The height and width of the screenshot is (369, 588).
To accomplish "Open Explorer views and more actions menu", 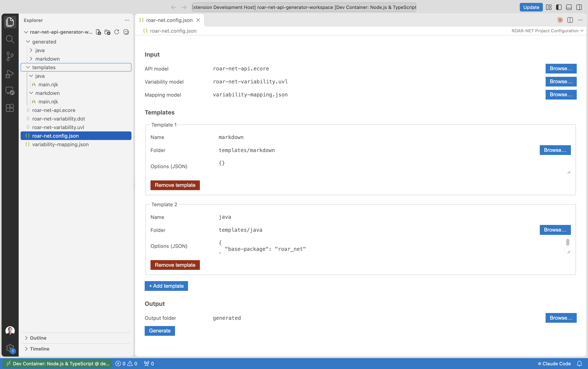I will [x=127, y=20].
